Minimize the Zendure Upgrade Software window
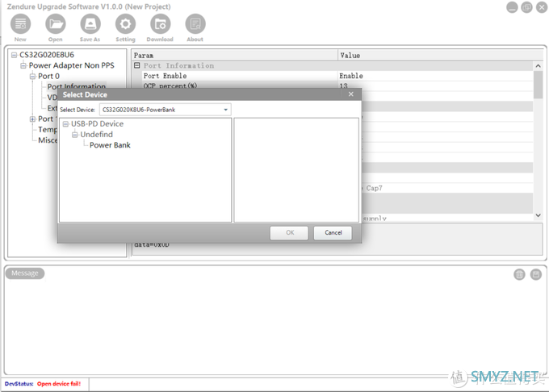The height and width of the screenshot is (392, 549). click(512, 7)
